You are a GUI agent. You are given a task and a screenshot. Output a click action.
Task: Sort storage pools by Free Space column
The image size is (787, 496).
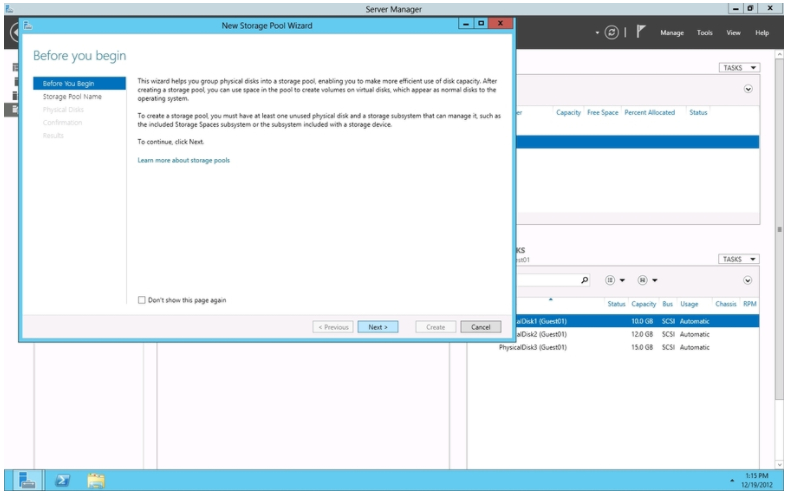click(x=602, y=112)
